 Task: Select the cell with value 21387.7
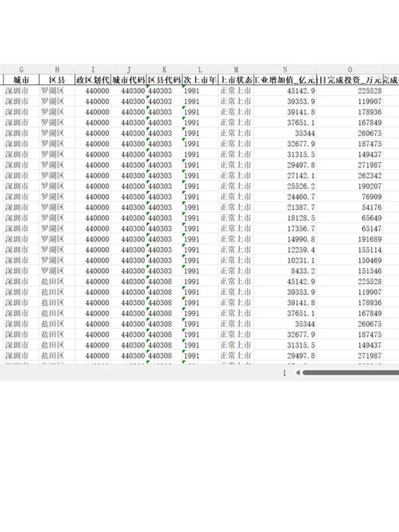pos(285,207)
